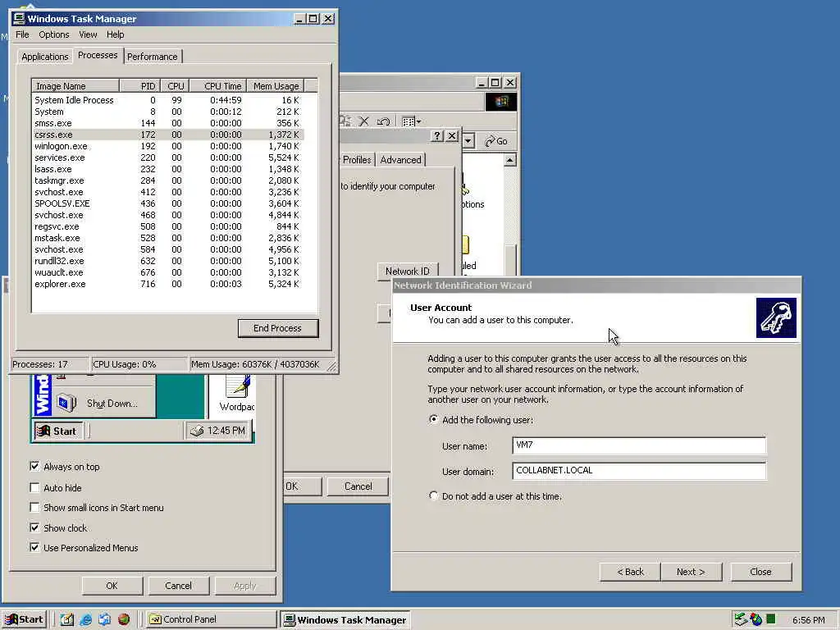840x630 pixels.
Task: Select the winlogon.exe process row
Action: pos(167,146)
